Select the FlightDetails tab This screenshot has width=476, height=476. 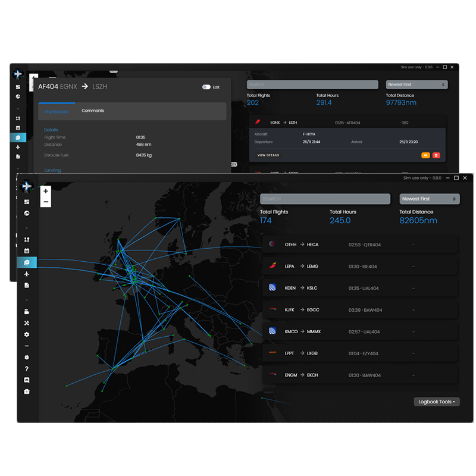[x=57, y=111]
